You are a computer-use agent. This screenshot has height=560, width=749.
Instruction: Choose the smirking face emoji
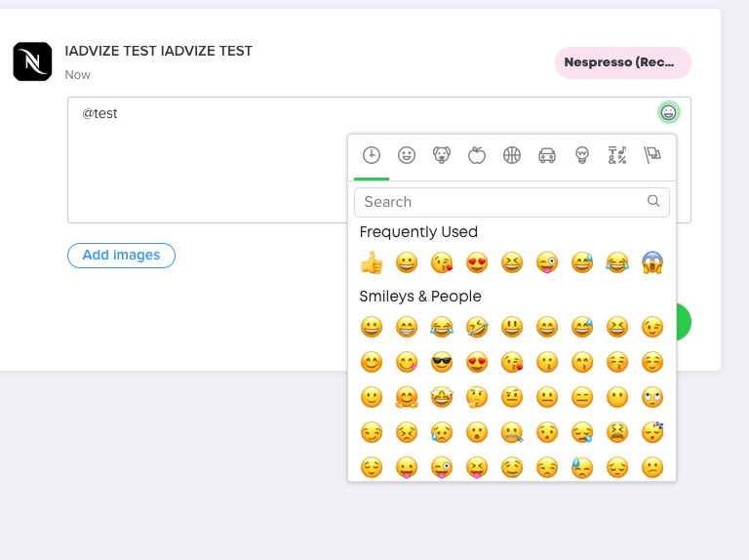[x=372, y=432]
